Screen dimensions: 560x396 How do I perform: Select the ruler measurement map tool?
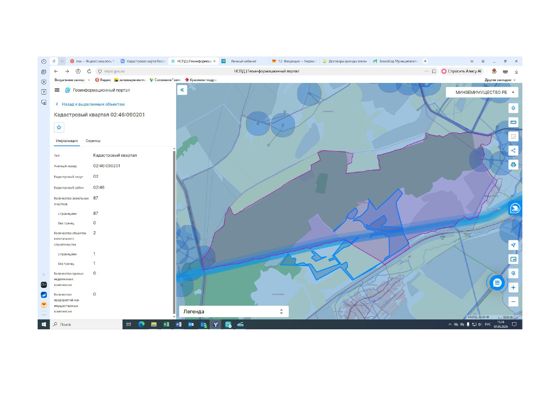513,122
